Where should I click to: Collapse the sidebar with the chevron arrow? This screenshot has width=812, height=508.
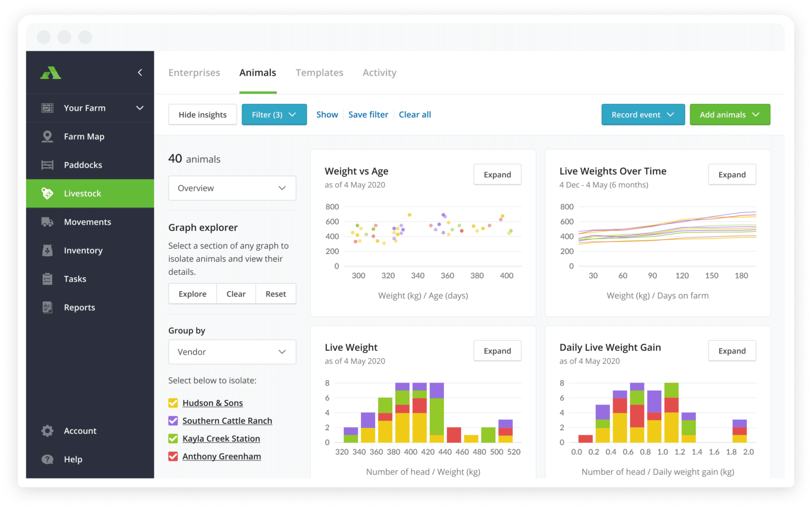tap(140, 72)
